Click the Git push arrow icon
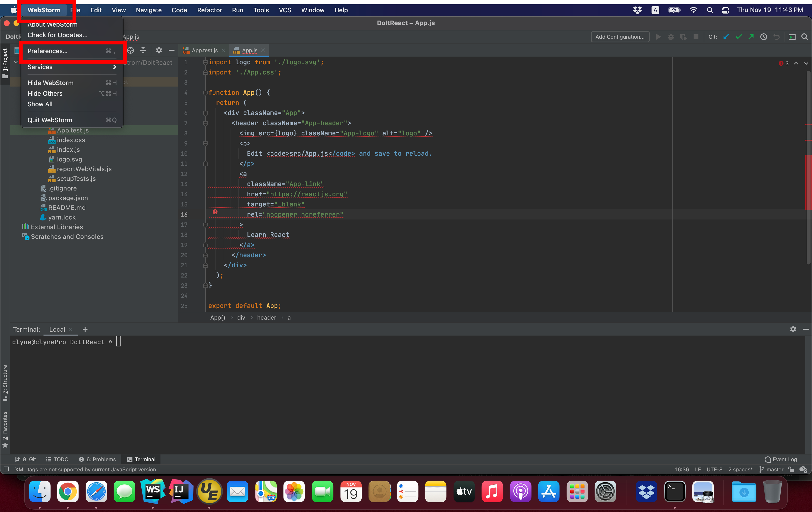 751,37
